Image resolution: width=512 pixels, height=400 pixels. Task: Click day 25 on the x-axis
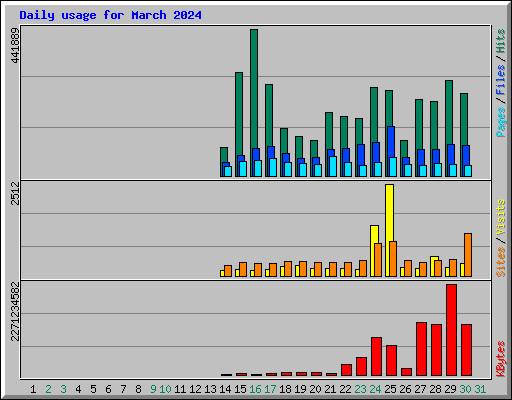pos(390,389)
